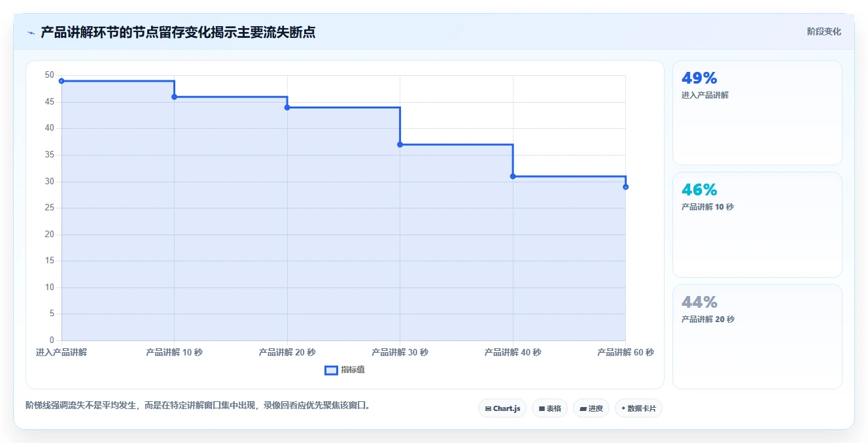The height and width of the screenshot is (443, 868).
Task: Click the footnote text starting 阶梯线强调流失
Action: [x=199, y=405]
